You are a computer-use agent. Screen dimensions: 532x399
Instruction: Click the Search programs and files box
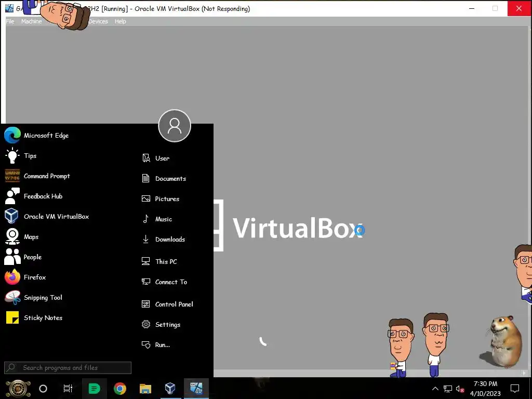click(x=68, y=368)
